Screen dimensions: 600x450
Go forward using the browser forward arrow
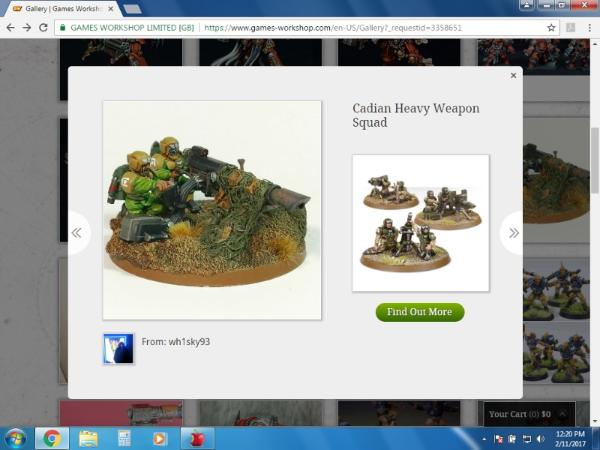(x=26, y=28)
